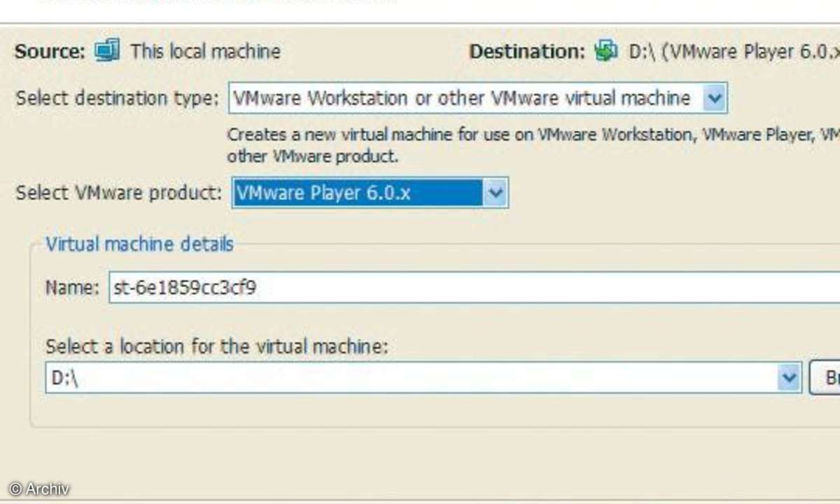Click the Destination VMware icon
This screenshot has height=504, width=840.
pos(606,52)
